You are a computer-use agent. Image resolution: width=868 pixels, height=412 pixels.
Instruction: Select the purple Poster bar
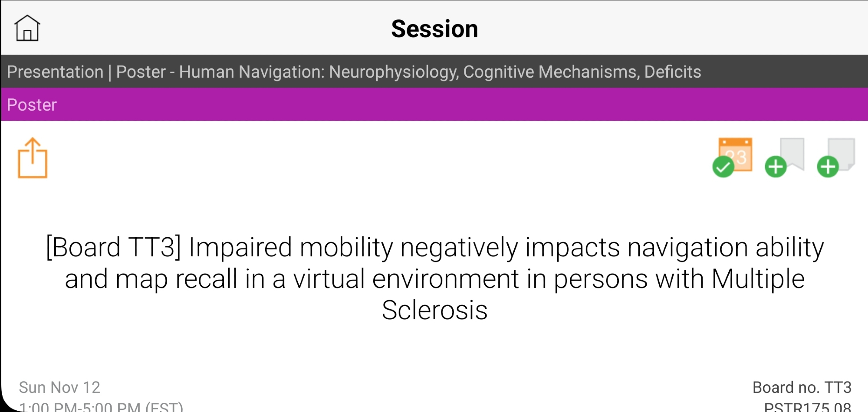click(434, 105)
